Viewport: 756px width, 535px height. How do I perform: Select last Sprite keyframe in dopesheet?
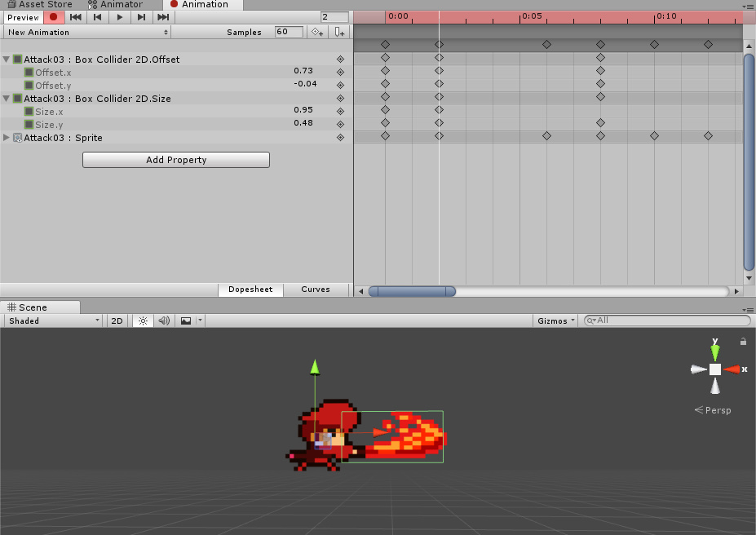(708, 136)
